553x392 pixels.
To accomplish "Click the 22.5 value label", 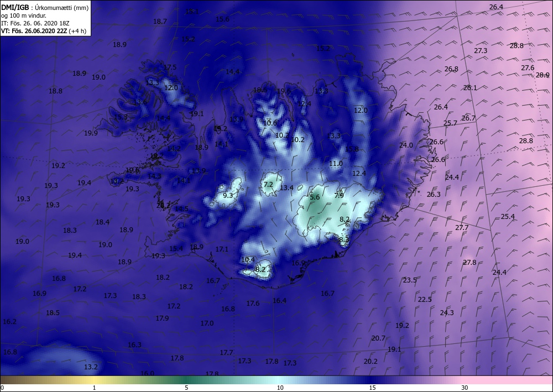I will [x=425, y=299].
